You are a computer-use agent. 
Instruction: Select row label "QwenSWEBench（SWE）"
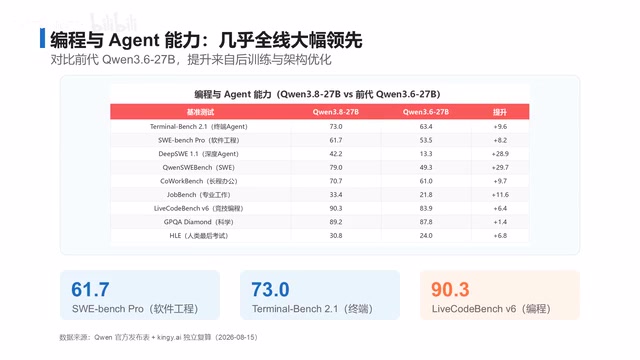pyautogui.click(x=198, y=167)
